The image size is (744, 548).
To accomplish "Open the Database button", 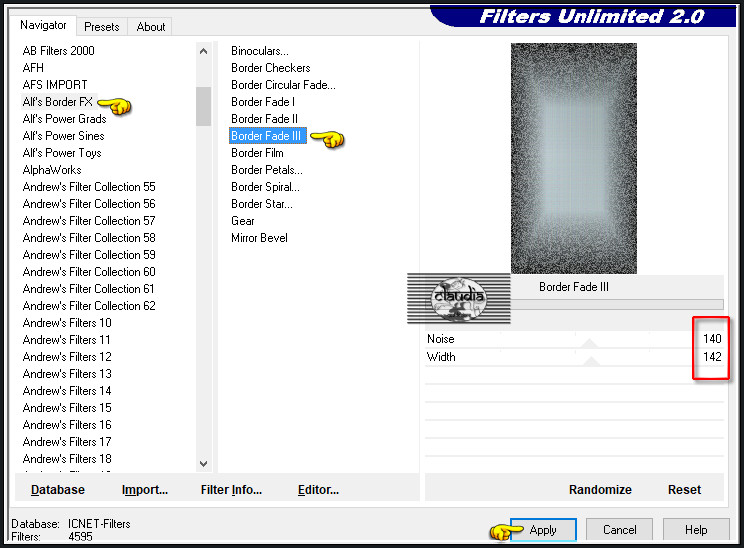I will click(58, 490).
